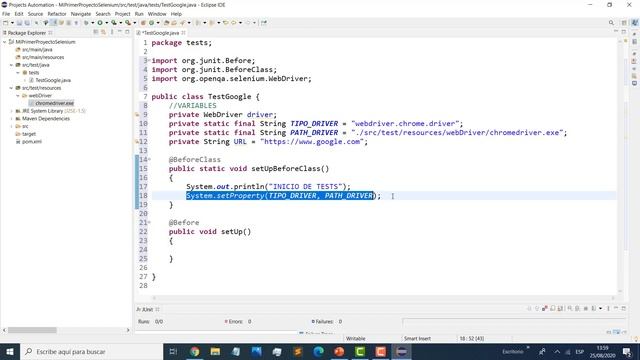Maximize the Package Explorer view
640x360 pixels.
[127, 32]
